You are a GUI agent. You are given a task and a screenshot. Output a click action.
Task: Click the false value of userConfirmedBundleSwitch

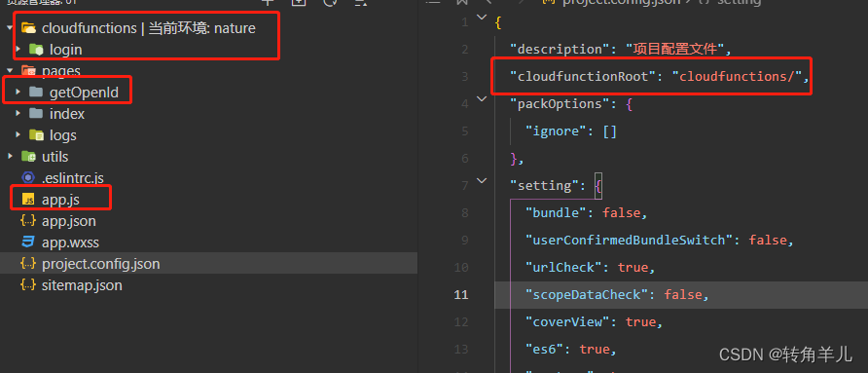[768, 240]
